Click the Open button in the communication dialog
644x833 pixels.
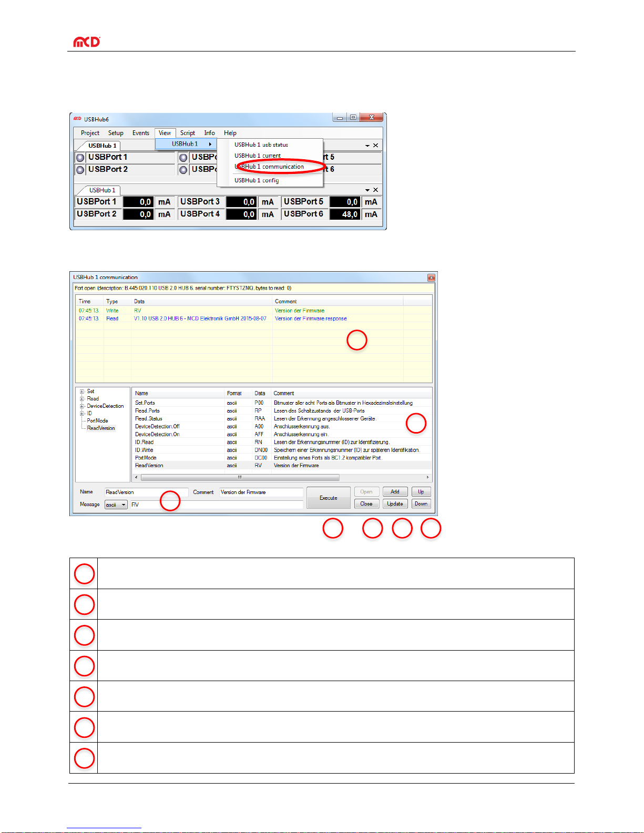(366, 492)
